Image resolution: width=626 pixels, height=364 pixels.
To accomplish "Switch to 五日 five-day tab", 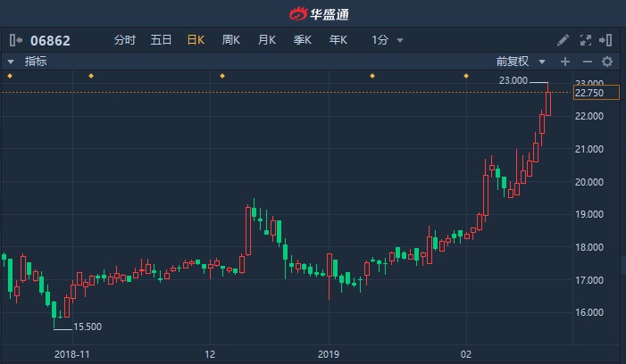I will [x=161, y=40].
